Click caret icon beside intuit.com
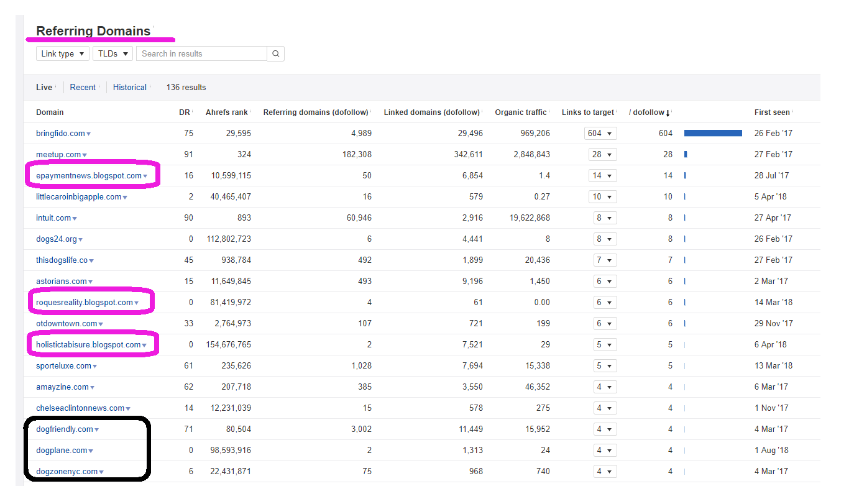 [75, 219]
